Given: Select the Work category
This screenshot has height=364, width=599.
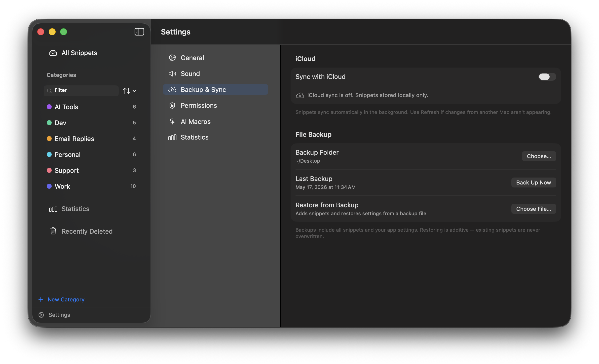Looking at the screenshot, I should [x=91, y=186].
